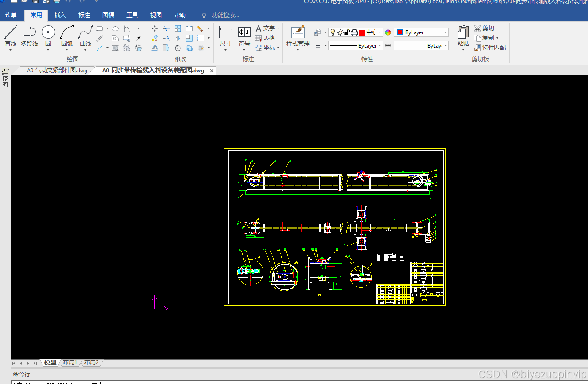
Task: Select the hatch fill tool
Action: (115, 48)
